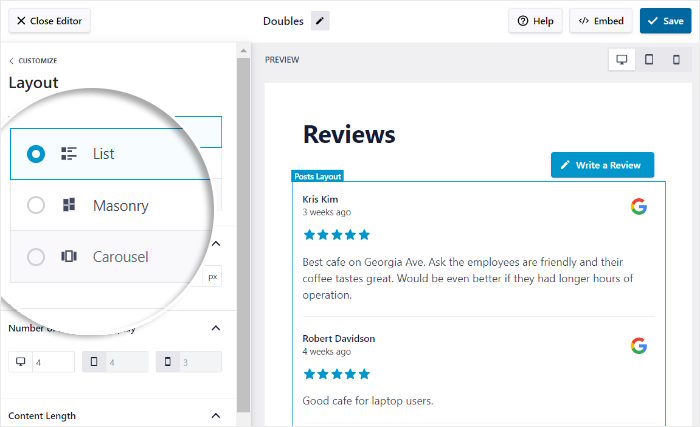Click the Google icon on Robert Davidson's review
Image resolution: width=700 pixels, height=427 pixels.
pyautogui.click(x=639, y=346)
